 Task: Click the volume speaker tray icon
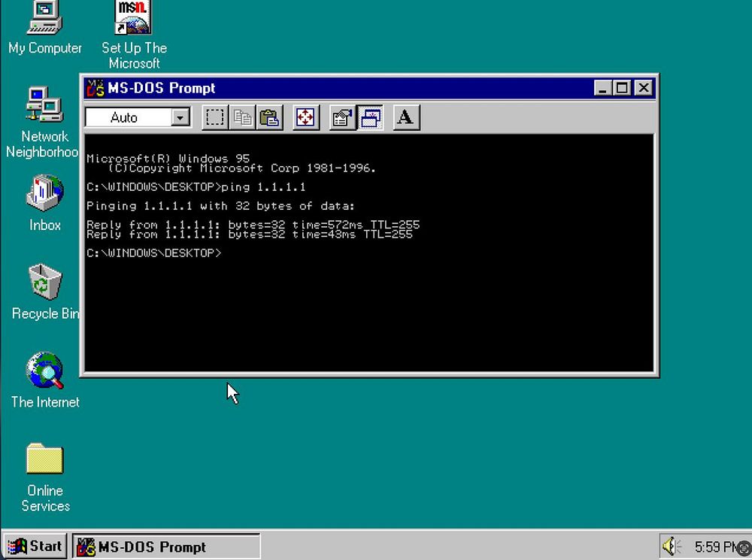pos(672,546)
